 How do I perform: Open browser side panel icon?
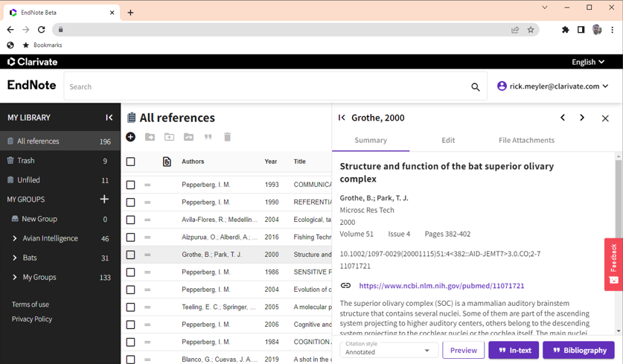point(581,30)
